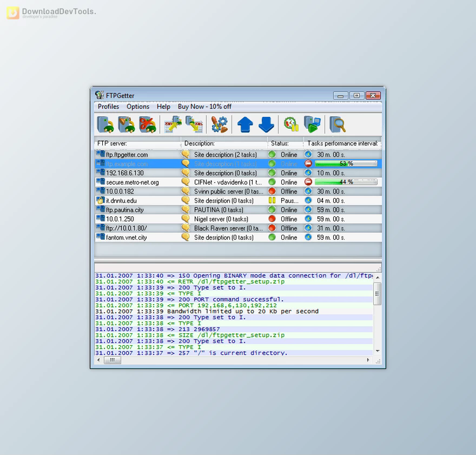Click FTPGetter application icon in title bar
476x455 pixels.
pyautogui.click(x=99, y=95)
